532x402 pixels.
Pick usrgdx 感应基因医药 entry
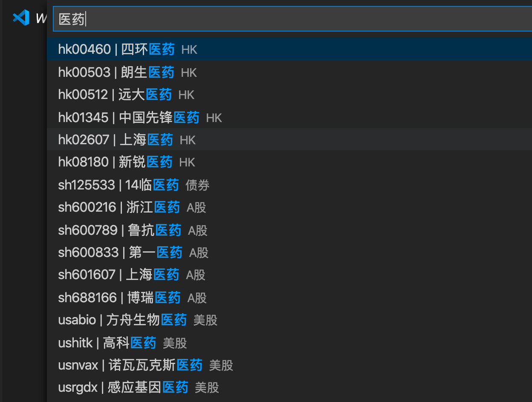point(289,387)
